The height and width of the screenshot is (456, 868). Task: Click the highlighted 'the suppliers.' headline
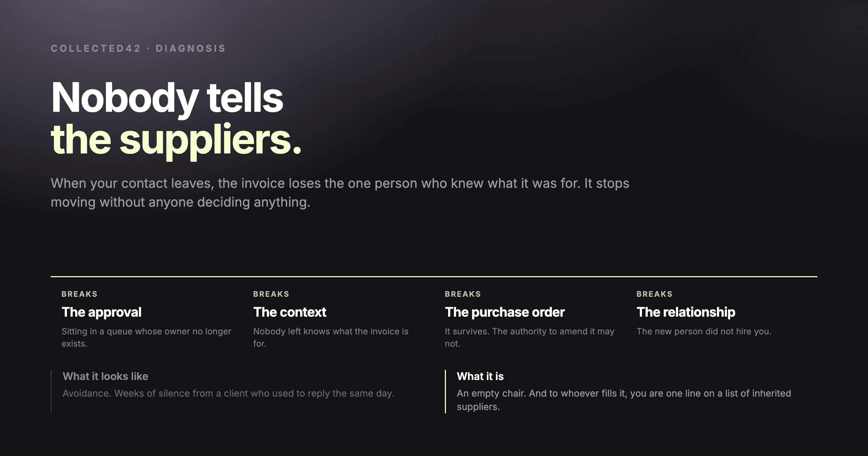click(x=176, y=140)
